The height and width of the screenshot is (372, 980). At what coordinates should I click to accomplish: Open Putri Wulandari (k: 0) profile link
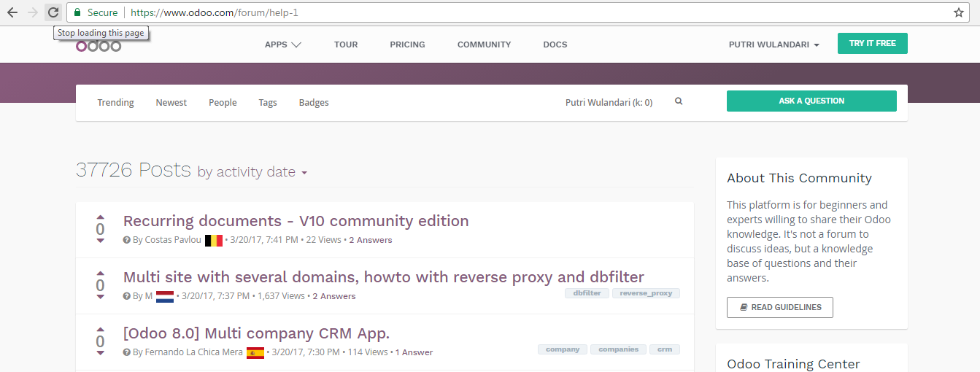609,103
